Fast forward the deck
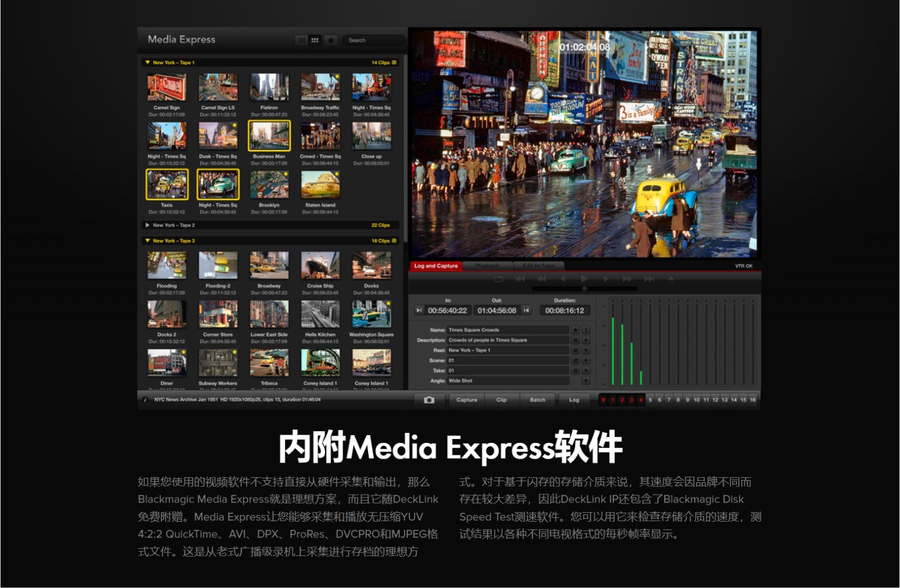Screen dimensions: 900x588 pyautogui.click(x=627, y=279)
